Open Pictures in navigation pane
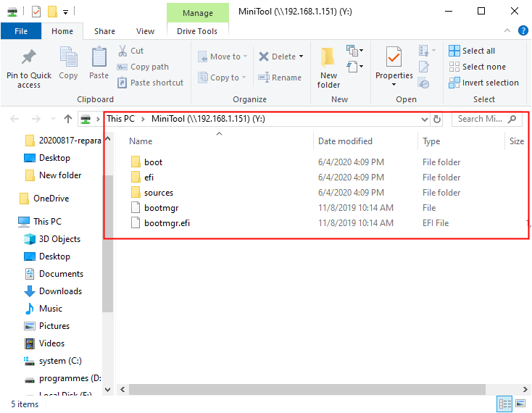532x413 pixels. (47, 326)
